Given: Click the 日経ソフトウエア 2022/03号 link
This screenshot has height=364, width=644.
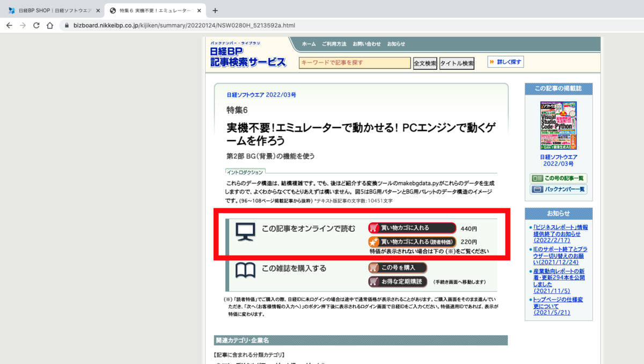Looking at the screenshot, I should [261, 94].
